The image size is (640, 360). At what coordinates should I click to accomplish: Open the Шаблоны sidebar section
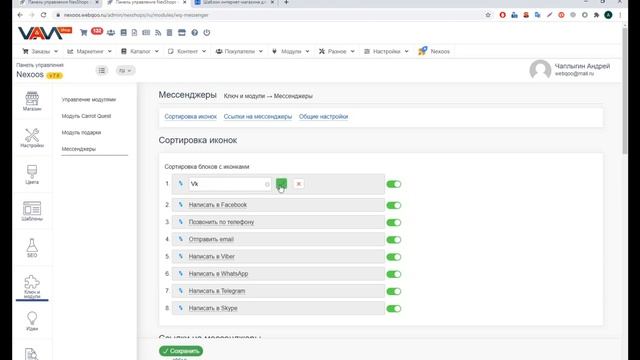(32, 211)
